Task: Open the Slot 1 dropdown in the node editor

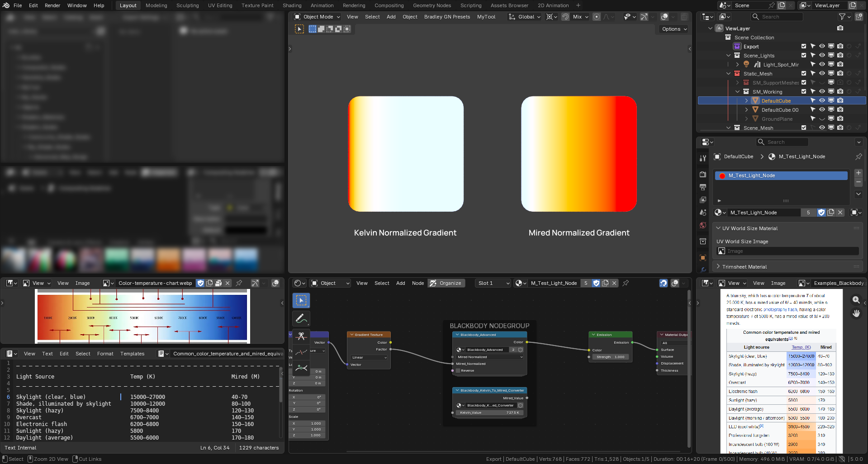Action: click(493, 283)
